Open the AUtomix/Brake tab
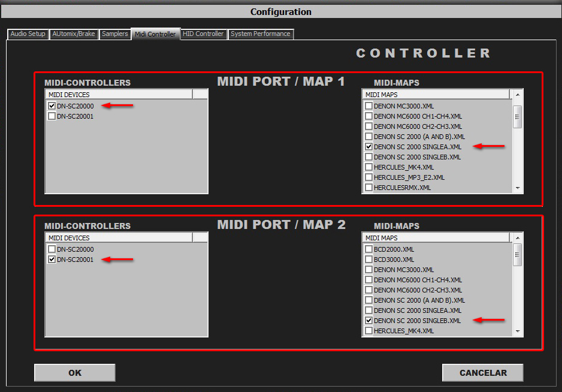 pyautogui.click(x=74, y=34)
